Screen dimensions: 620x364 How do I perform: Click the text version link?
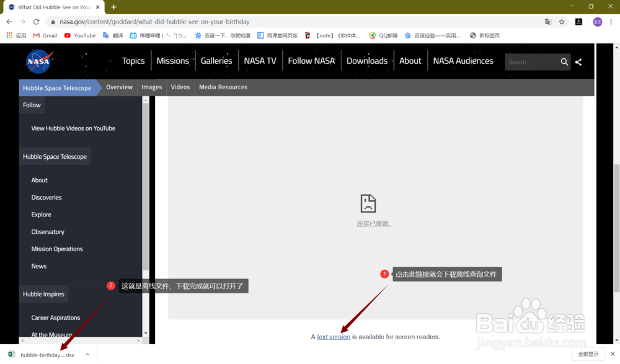pos(334,337)
